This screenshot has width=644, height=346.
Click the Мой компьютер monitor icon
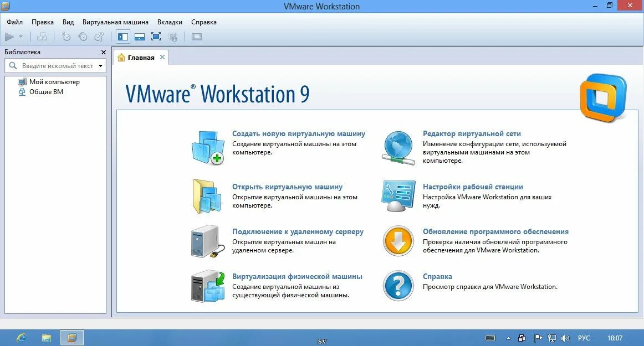point(22,82)
